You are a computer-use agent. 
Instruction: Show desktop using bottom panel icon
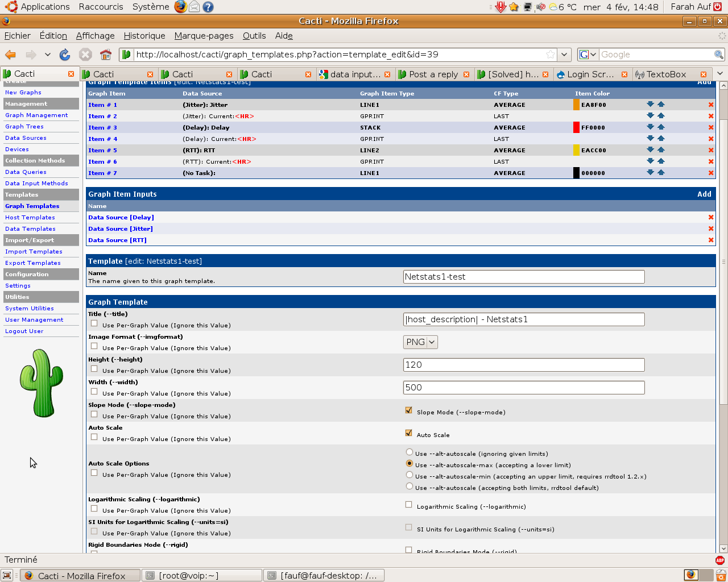[7, 575]
